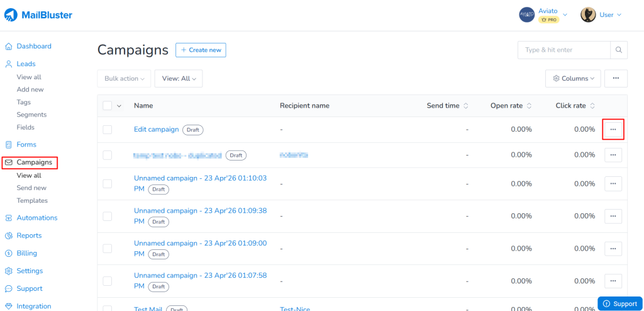
Task: Expand the Aviato brand switcher chevron
Action: (x=565, y=15)
